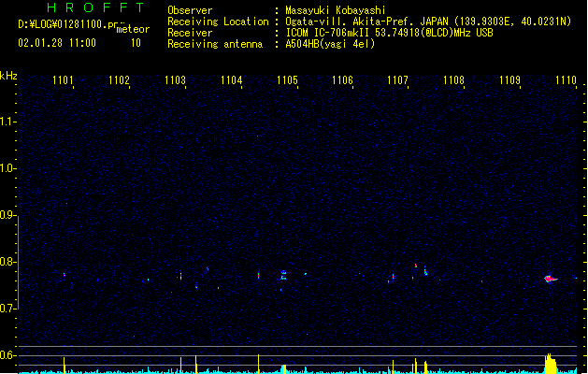
Task: Click the 1103 time axis label
Action: coord(175,80)
